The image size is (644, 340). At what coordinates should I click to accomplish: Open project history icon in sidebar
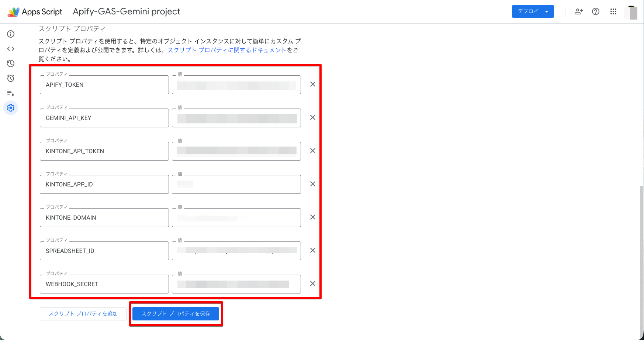11,63
